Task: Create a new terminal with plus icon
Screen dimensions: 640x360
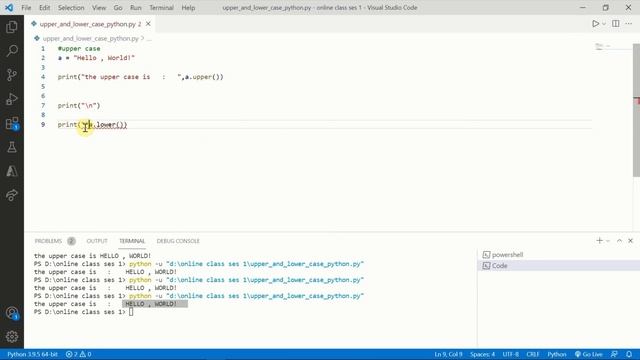Action: click(x=599, y=241)
